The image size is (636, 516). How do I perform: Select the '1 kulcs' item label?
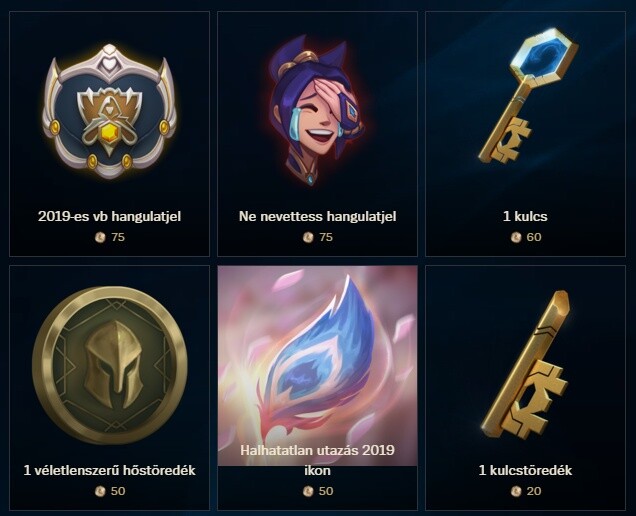pyautogui.click(x=525, y=216)
